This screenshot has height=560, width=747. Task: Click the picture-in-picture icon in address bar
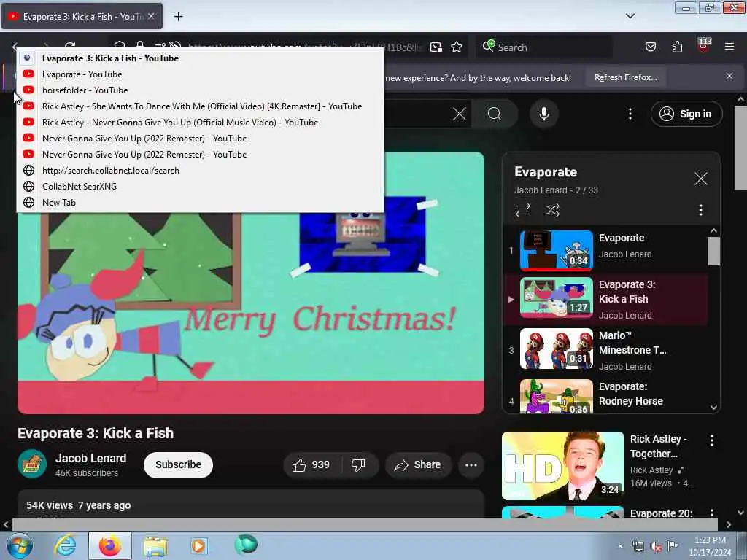pyautogui.click(x=436, y=47)
